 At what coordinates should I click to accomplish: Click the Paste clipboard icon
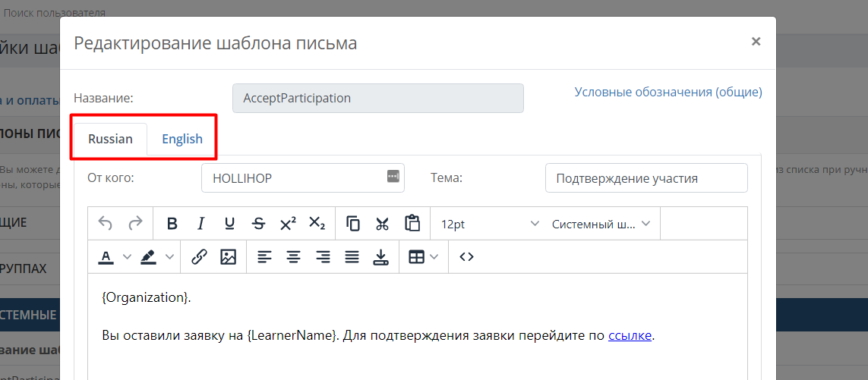412,224
